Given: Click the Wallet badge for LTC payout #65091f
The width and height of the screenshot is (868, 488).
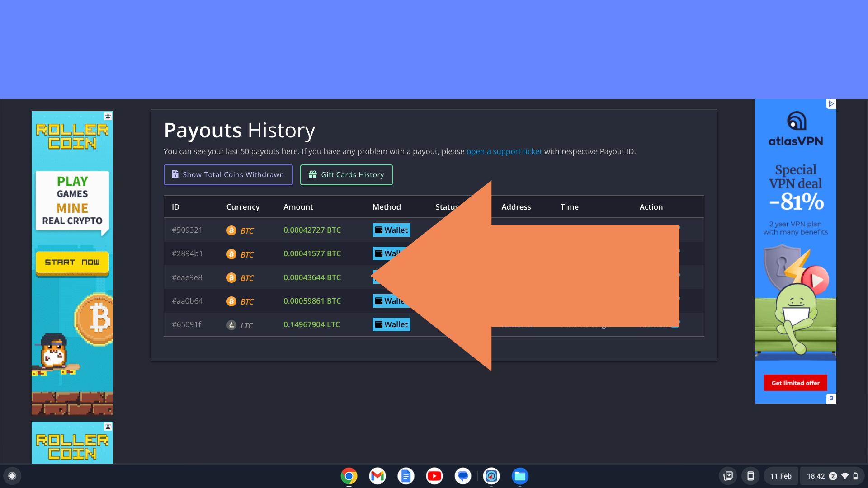Looking at the screenshot, I should (x=391, y=324).
